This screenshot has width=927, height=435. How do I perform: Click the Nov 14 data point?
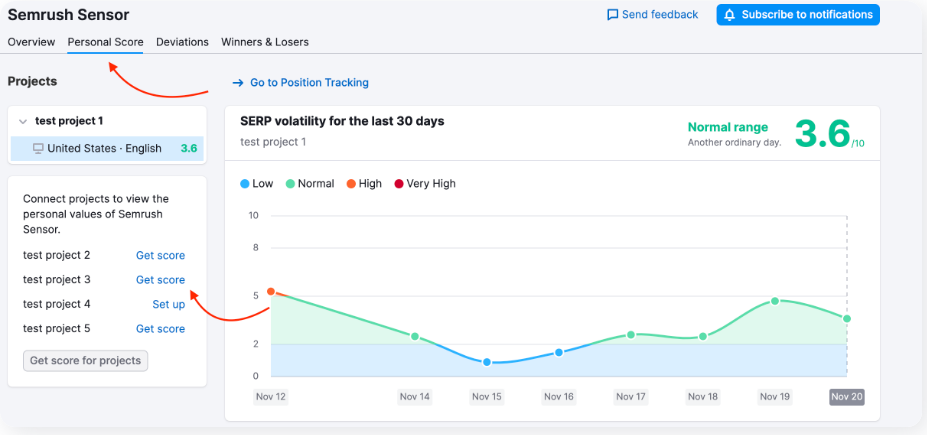click(x=415, y=336)
